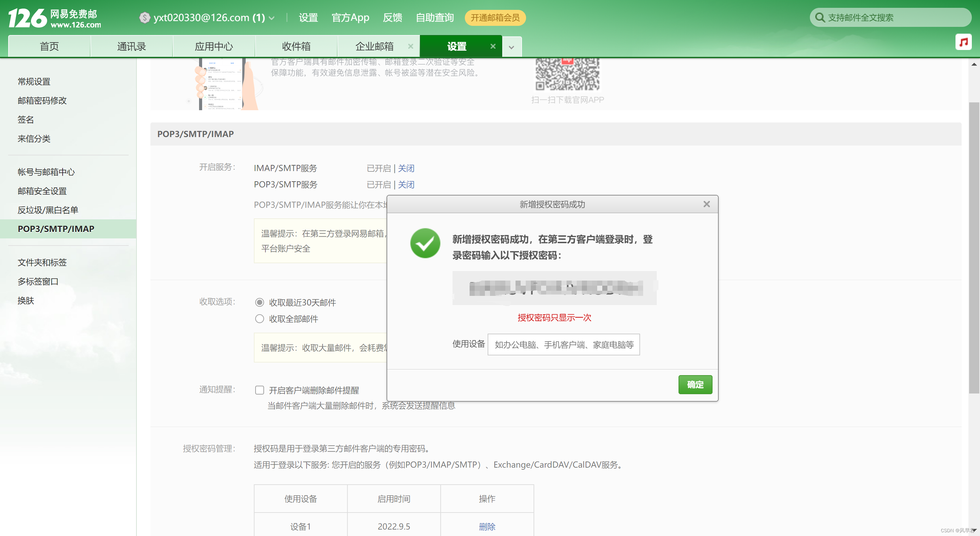Click the music note icon
Image resolution: width=980 pixels, height=536 pixels.
point(963,42)
